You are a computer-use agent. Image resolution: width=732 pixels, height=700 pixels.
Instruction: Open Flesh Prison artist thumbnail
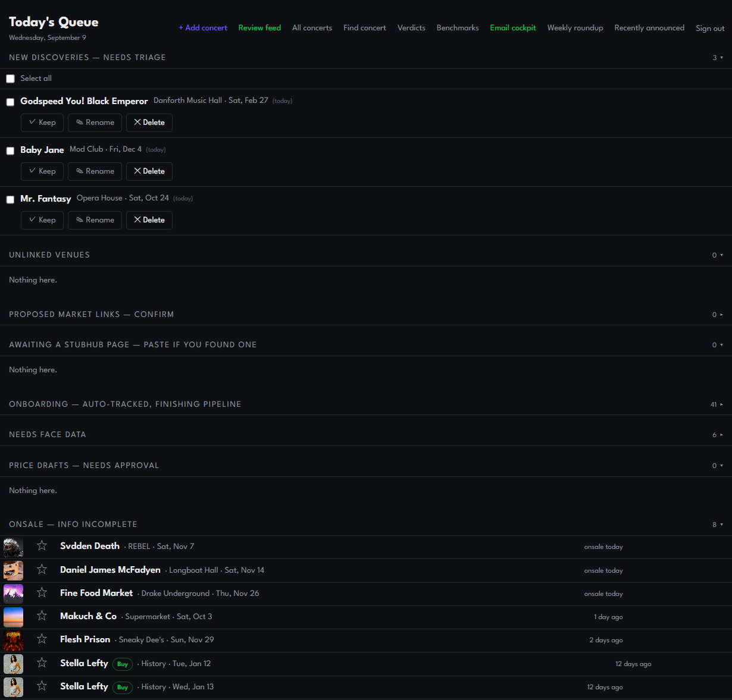click(x=13, y=641)
